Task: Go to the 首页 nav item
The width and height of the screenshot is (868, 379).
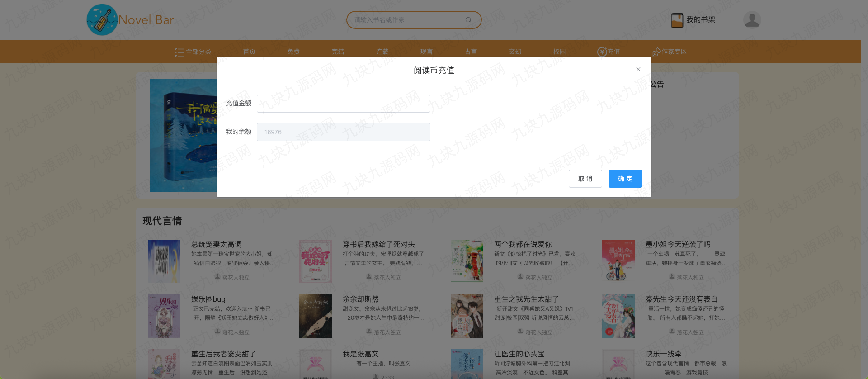Action: pos(250,52)
